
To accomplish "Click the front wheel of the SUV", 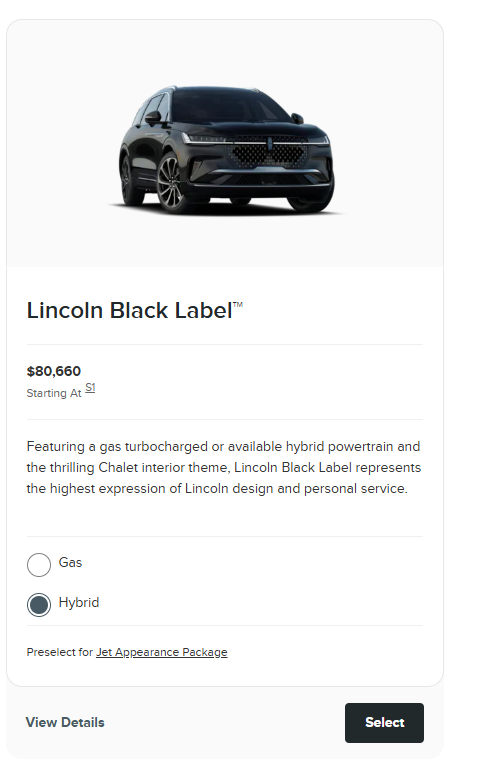I will (170, 183).
